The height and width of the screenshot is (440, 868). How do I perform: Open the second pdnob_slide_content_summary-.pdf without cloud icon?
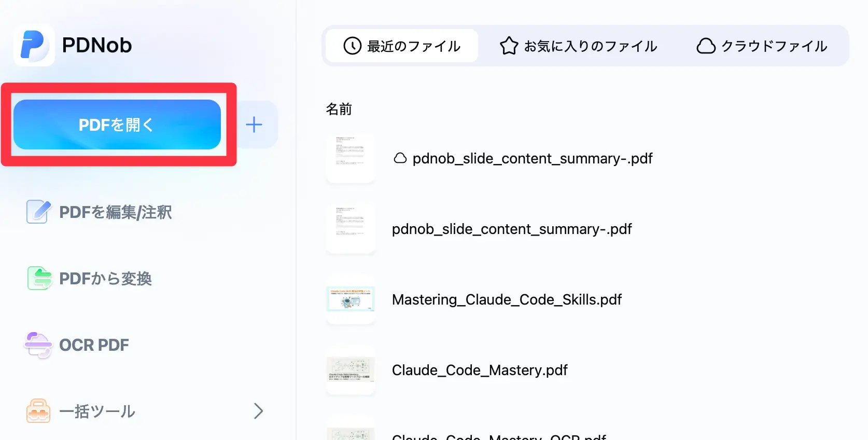[x=512, y=229]
